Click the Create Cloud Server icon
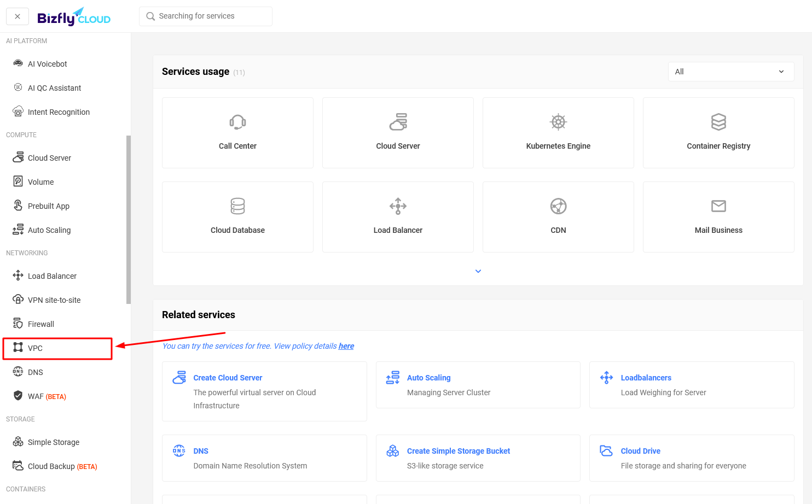812x504 pixels. [179, 378]
